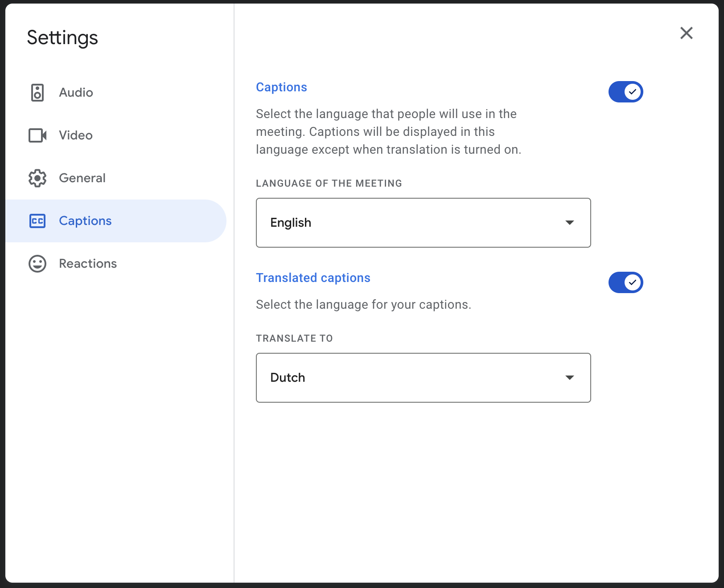Open the Translate to dropdown
The height and width of the screenshot is (588, 724).
(x=423, y=377)
